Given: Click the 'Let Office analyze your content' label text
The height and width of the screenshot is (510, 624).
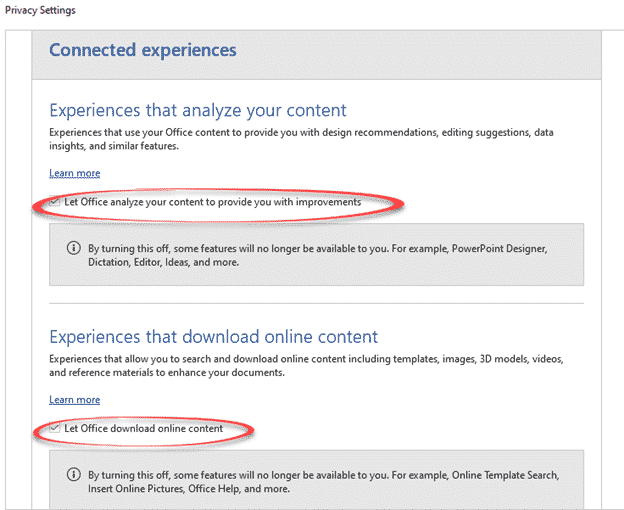Looking at the screenshot, I should (x=212, y=202).
